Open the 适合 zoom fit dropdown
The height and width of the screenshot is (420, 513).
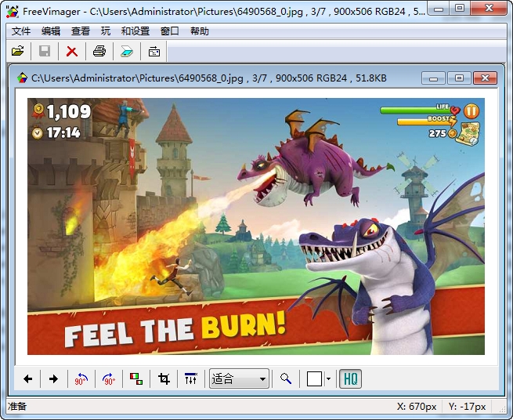[x=239, y=379]
